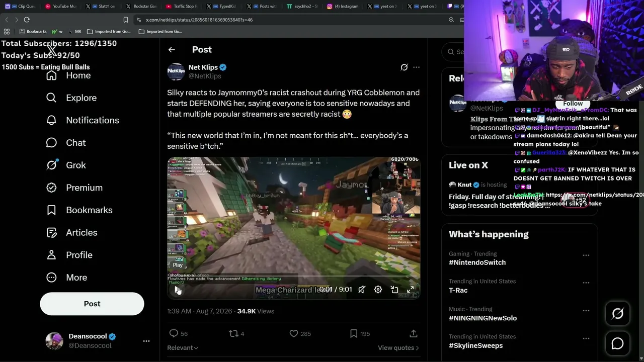Screen dimensions: 644x362
Task: Click the browser address bar URL
Action: tap(199, 20)
